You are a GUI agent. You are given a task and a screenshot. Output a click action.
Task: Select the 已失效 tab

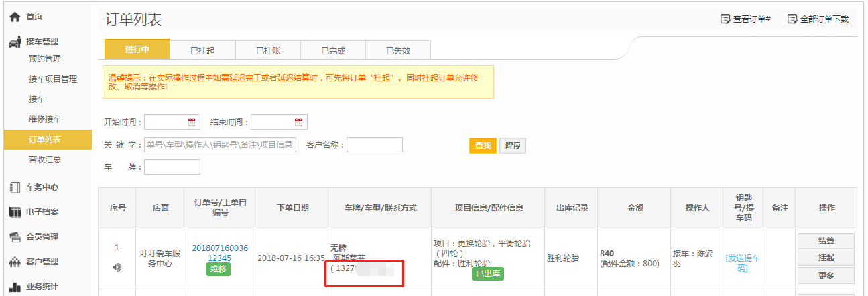(397, 50)
